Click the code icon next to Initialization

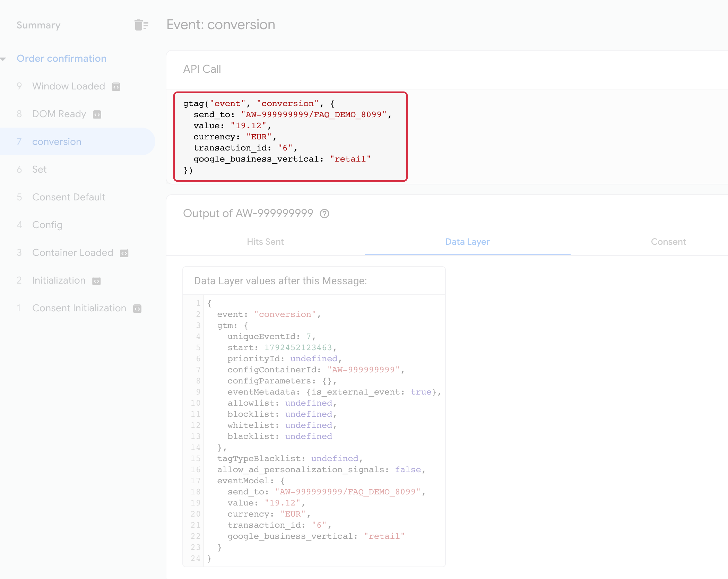click(x=96, y=281)
